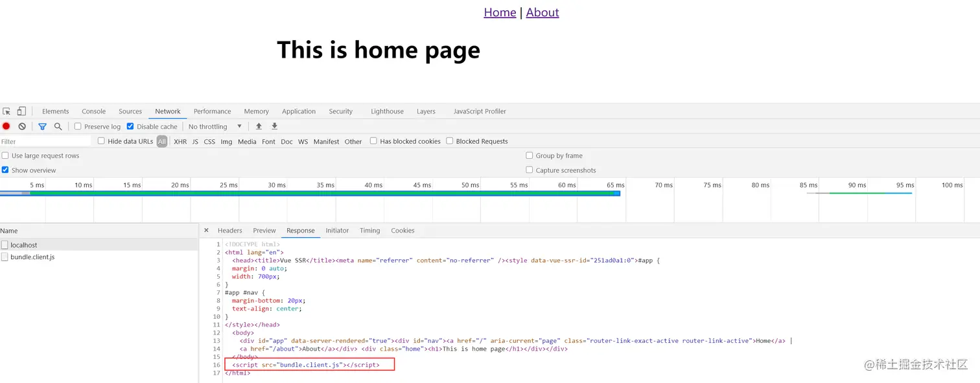Show the Initiator tab
980x383 pixels.
pos(337,231)
